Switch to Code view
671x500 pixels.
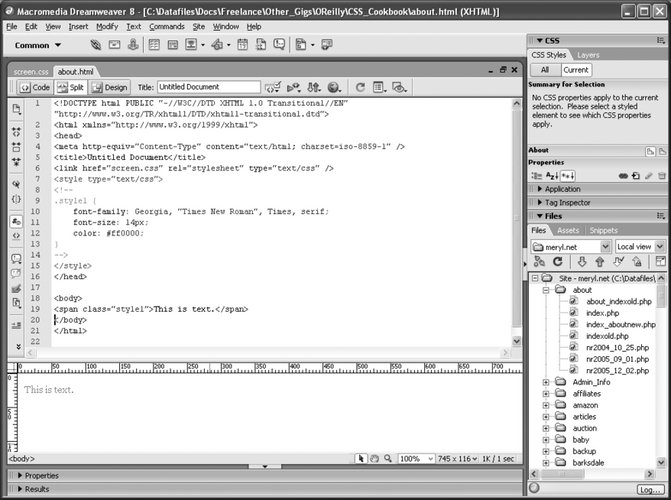pyautogui.click(x=36, y=87)
